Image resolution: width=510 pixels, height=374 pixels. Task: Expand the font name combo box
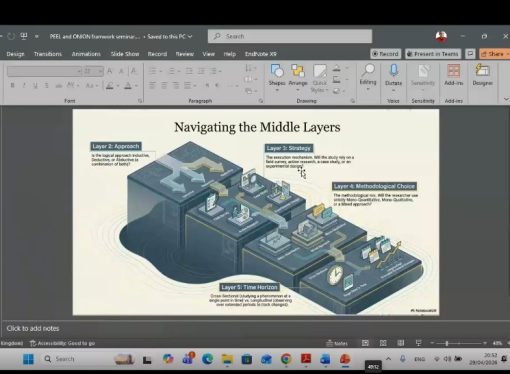79,71
